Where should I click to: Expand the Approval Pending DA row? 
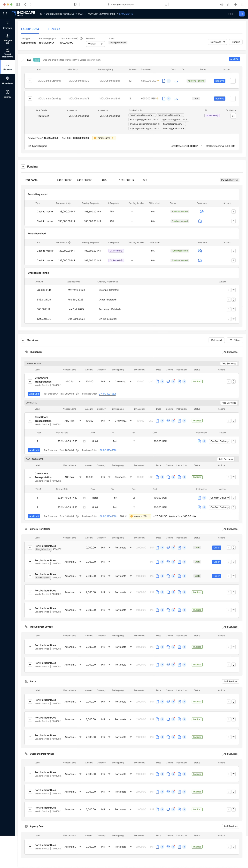30,81
